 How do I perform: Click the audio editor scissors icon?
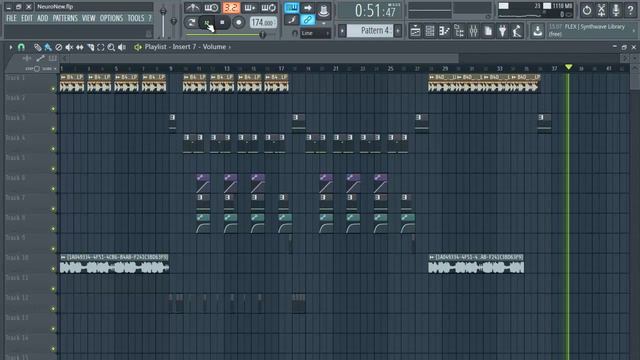point(601,11)
